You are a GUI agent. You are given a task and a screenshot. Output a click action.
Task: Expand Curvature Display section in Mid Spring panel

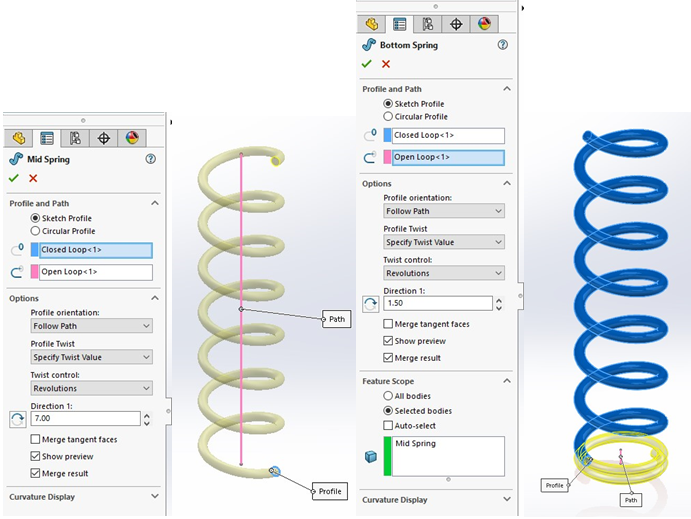(154, 496)
